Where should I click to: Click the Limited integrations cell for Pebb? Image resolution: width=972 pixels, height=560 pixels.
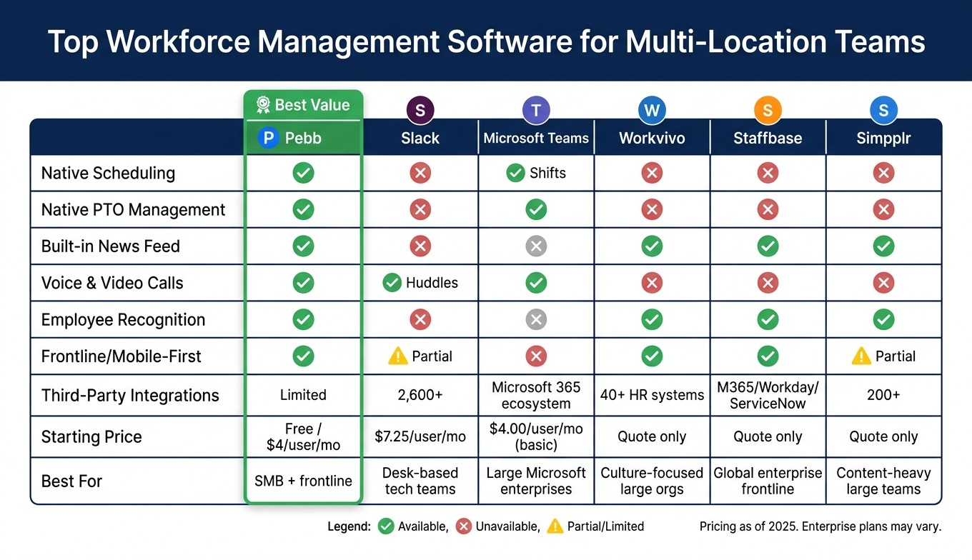(x=304, y=395)
